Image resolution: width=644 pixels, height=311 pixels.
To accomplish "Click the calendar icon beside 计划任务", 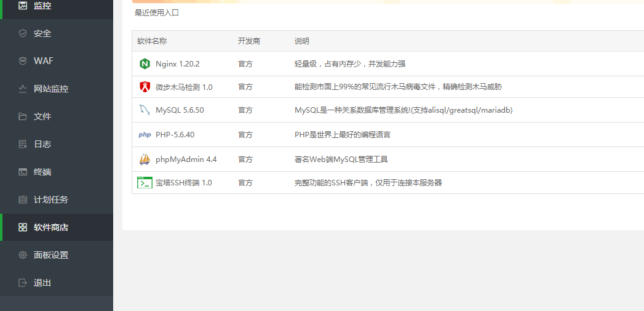I will pos(23,200).
